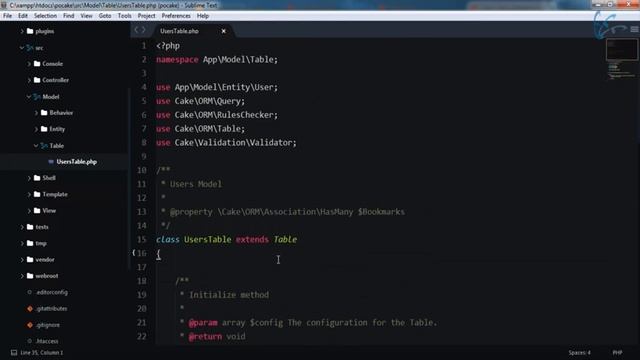Click the vendor folder icon
The width and height of the screenshot is (640, 360).
30,260
